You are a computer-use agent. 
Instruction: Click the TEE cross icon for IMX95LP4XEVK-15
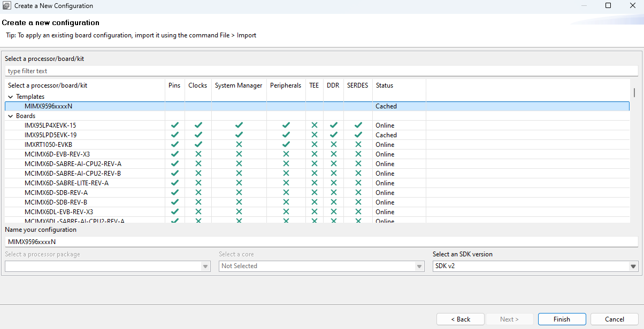[x=315, y=126]
